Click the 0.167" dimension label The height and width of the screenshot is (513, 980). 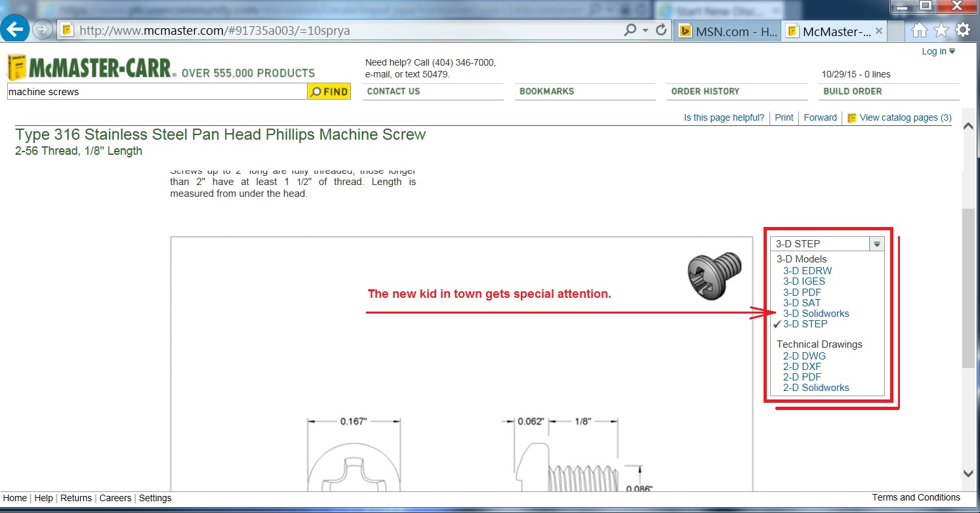click(354, 422)
